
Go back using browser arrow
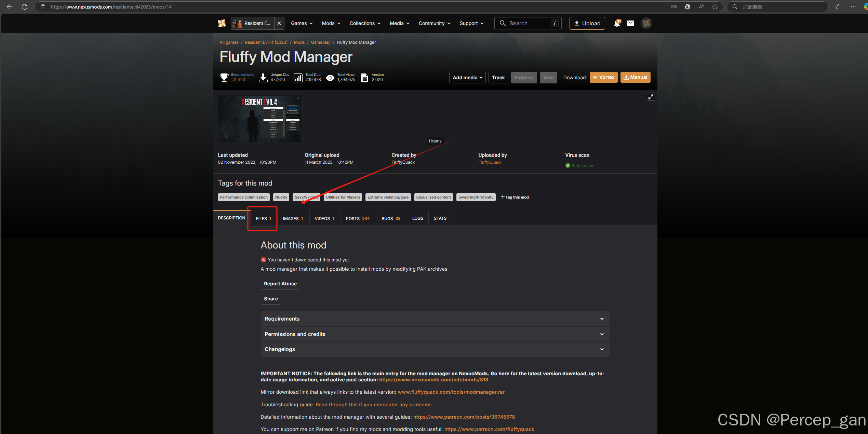click(x=10, y=7)
